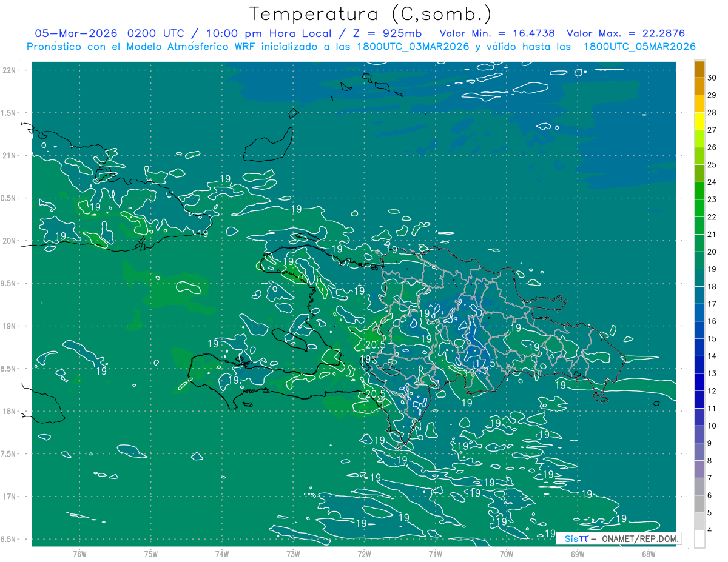Click the title 'Temperatura (C,somb.)'
Screen dimensions: 728x562
pos(371,14)
